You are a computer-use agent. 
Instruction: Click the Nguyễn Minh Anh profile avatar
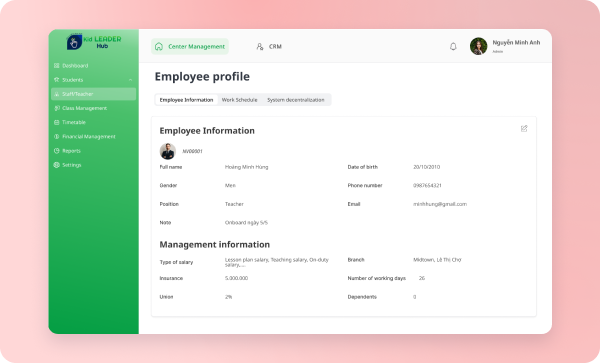point(478,46)
